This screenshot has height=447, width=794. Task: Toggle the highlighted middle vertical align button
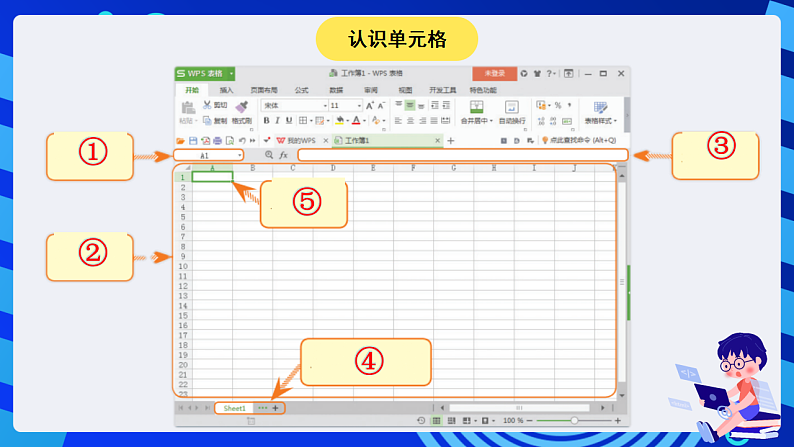click(410, 105)
